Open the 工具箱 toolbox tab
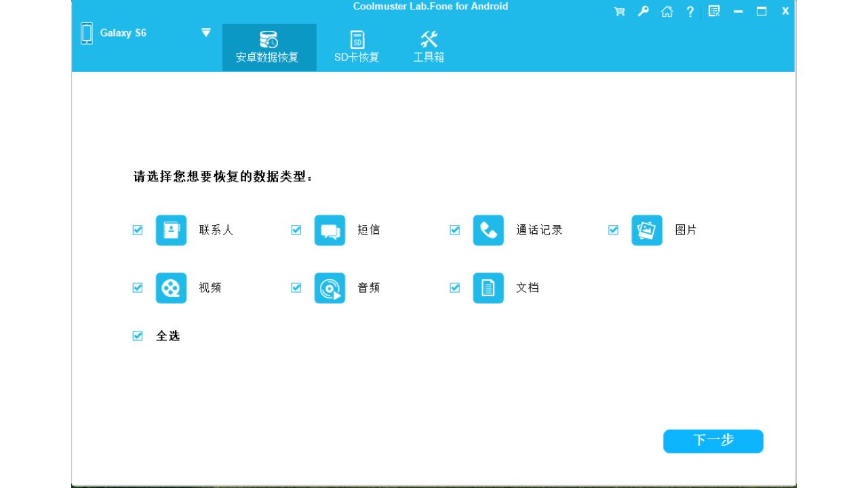This screenshot has height=488, width=868. click(428, 47)
